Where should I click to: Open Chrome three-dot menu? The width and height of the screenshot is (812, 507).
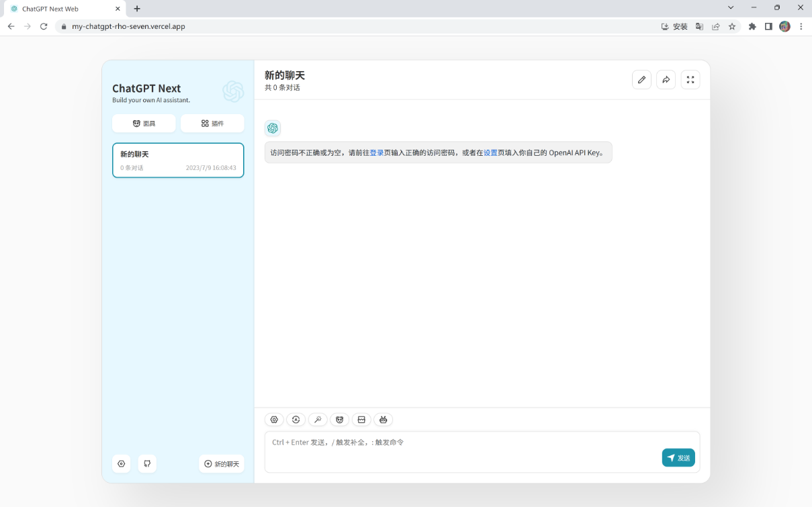(801, 26)
